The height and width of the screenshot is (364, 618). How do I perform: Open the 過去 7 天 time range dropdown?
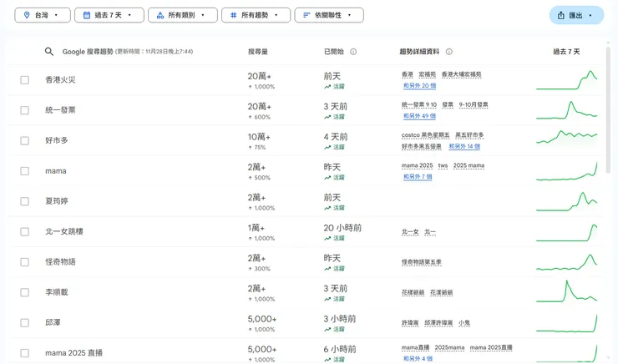(109, 15)
